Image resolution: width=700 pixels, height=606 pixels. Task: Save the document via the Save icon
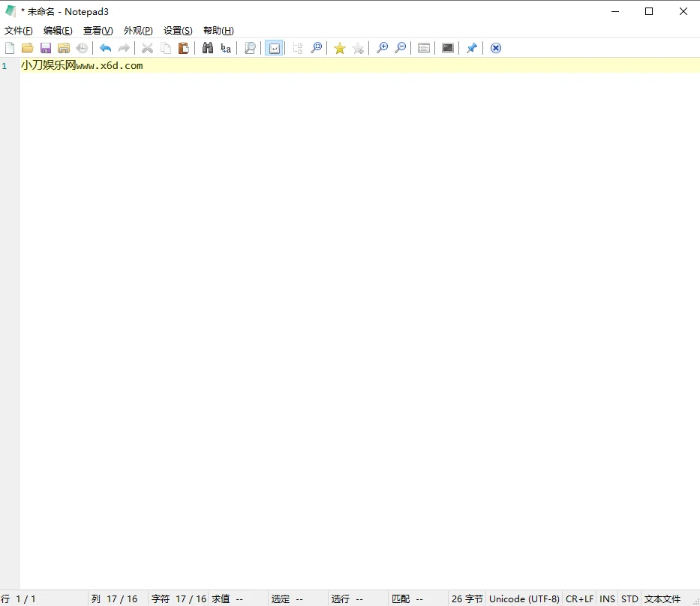(x=46, y=47)
